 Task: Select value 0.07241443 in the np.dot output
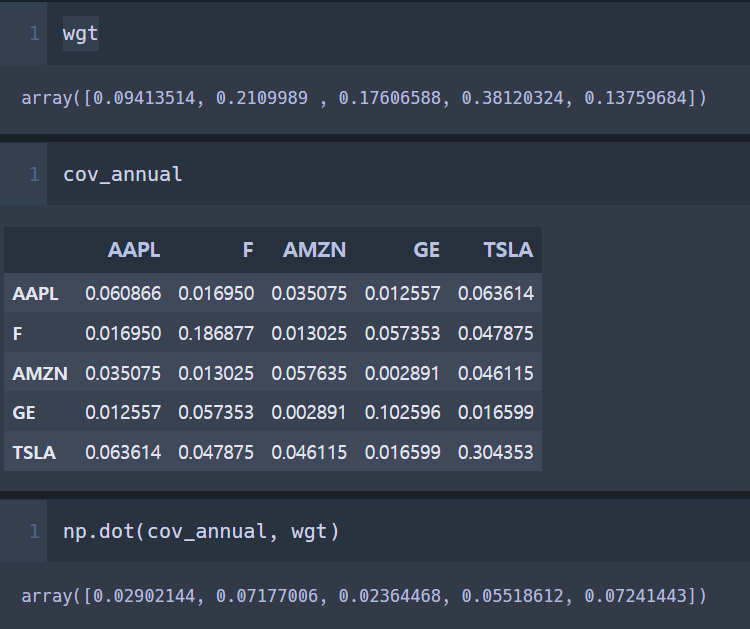point(635,596)
